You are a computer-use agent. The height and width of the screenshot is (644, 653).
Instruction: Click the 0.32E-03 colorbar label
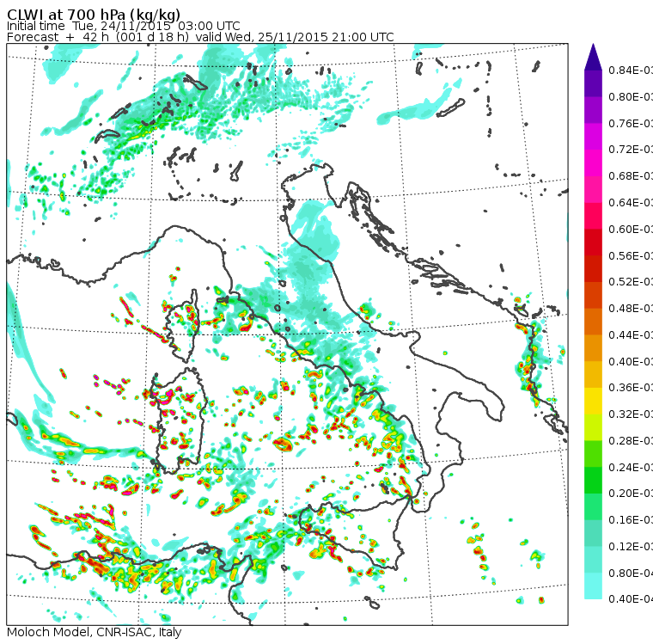coord(630,414)
